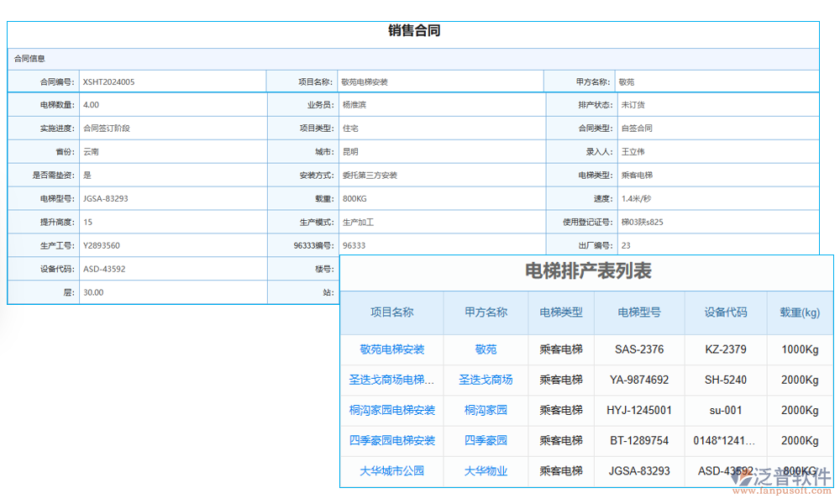Open the 四季豪园电梯安装 project link
The width and height of the screenshot is (840, 504).
[392, 440]
